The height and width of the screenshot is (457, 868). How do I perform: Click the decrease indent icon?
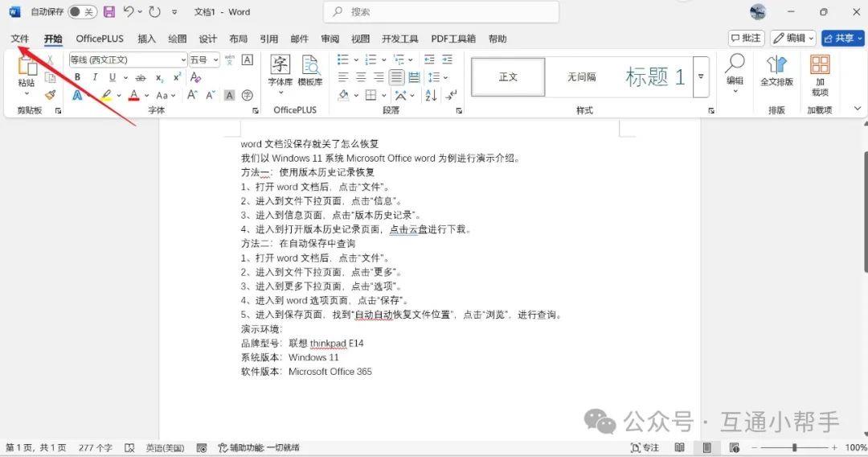429,60
